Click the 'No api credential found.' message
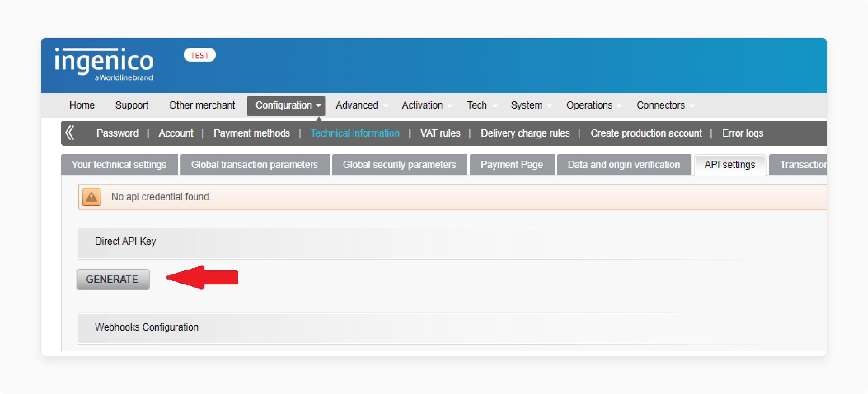Screen dimensions: 868x394 pyautogui.click(x=161, y=197)
